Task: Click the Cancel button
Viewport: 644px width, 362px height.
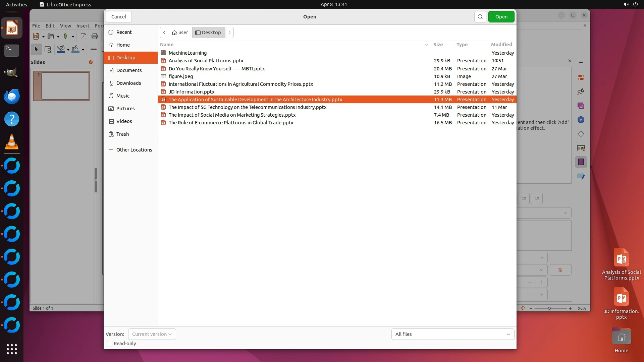Action: [119, 17]
